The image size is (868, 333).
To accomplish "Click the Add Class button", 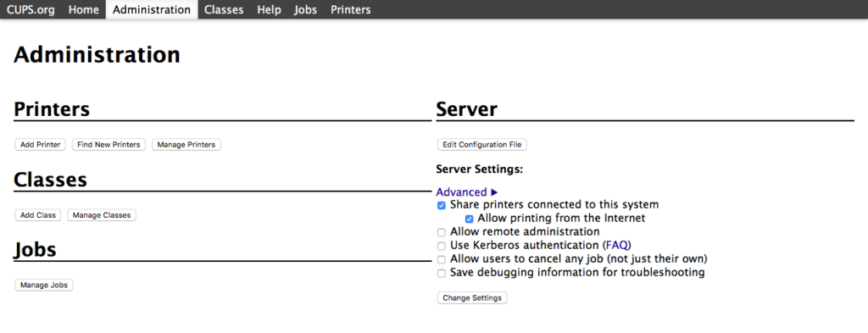I will tap(37, 214).
